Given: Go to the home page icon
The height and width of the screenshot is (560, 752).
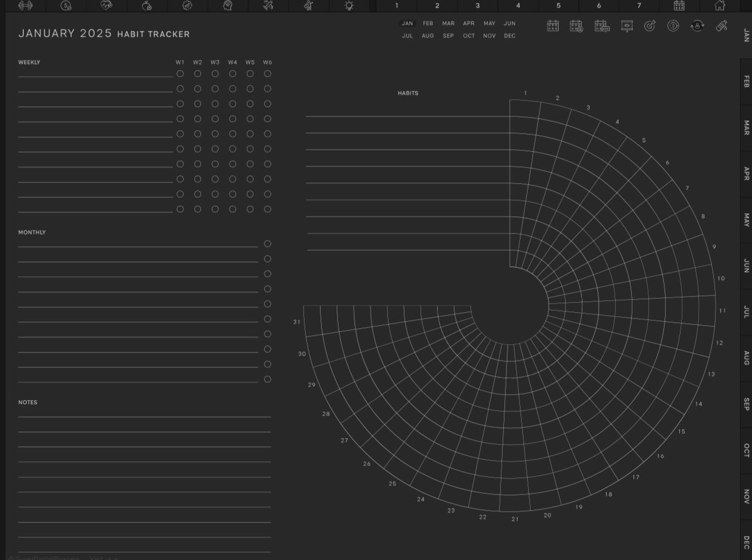Looking at the screenshot, I should tap(719, 5).
